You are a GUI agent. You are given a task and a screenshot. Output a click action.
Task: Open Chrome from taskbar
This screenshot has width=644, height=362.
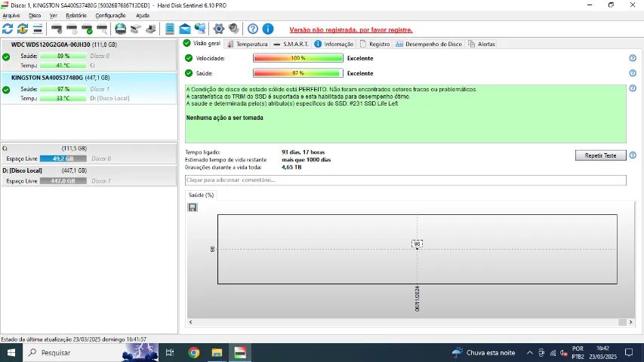point(194,352)
